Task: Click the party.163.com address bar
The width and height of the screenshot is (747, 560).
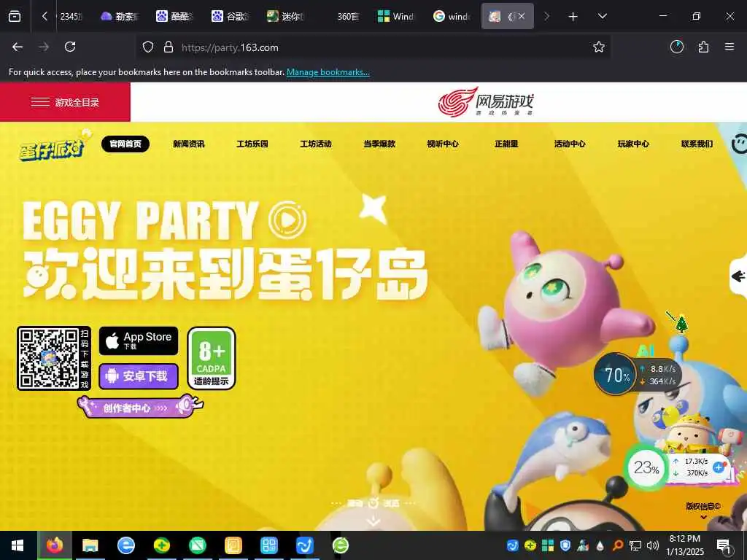Action: [371, 47]
